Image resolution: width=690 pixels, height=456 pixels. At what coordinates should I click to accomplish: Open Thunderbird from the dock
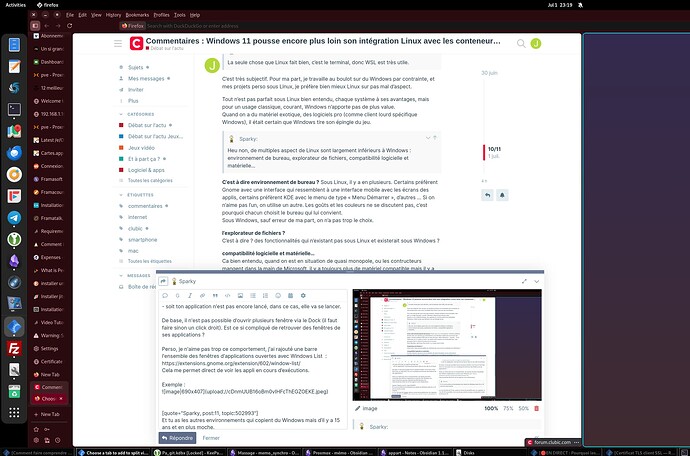[x=14, y=153]
